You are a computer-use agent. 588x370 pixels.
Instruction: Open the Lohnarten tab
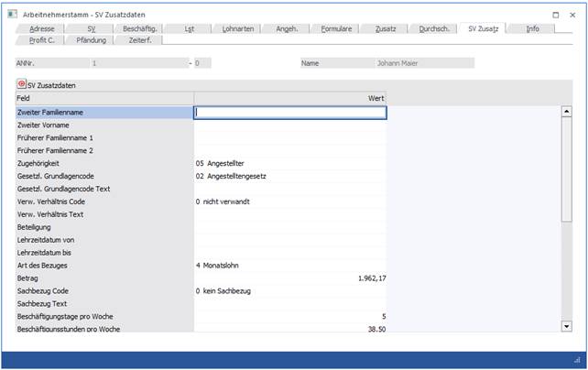[240, 29]
